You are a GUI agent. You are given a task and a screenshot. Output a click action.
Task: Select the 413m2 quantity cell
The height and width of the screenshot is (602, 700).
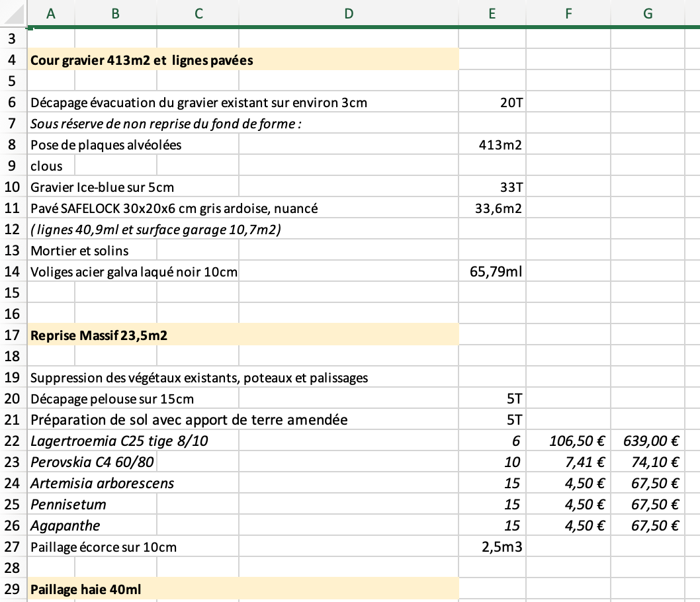click(x=492, y=145)
